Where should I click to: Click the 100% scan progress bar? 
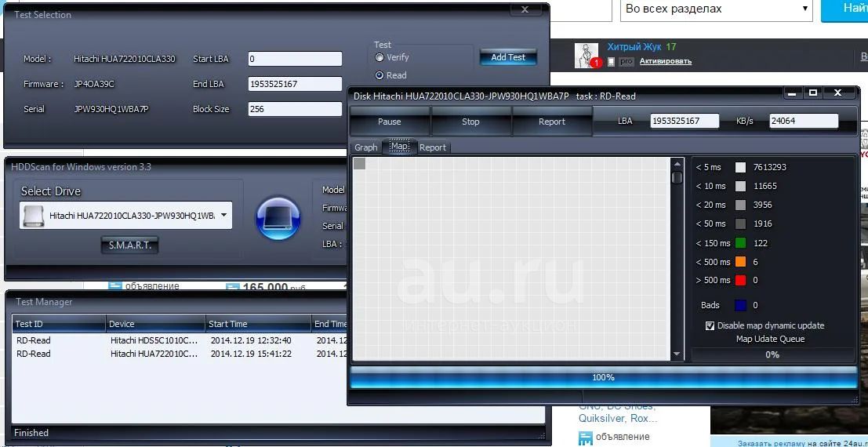[604, 377]
